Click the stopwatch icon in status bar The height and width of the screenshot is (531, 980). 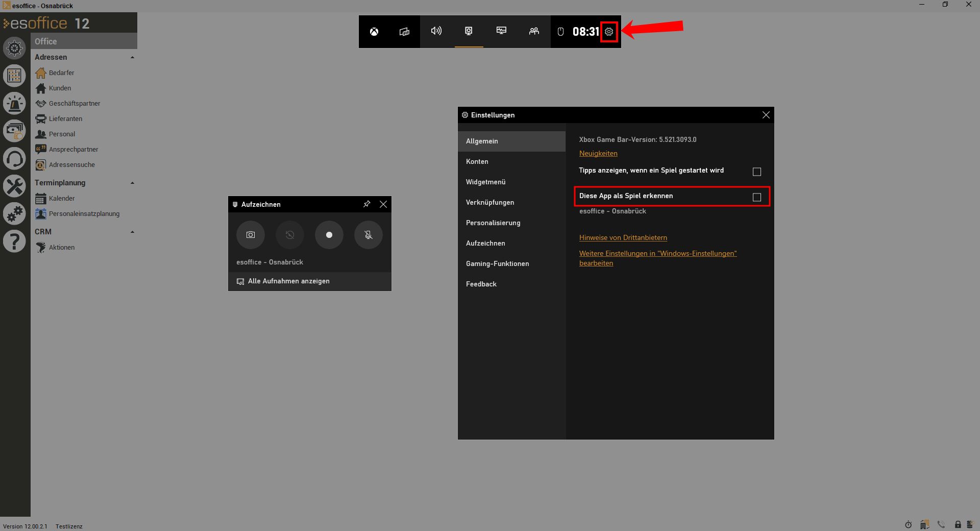(909, 524)
